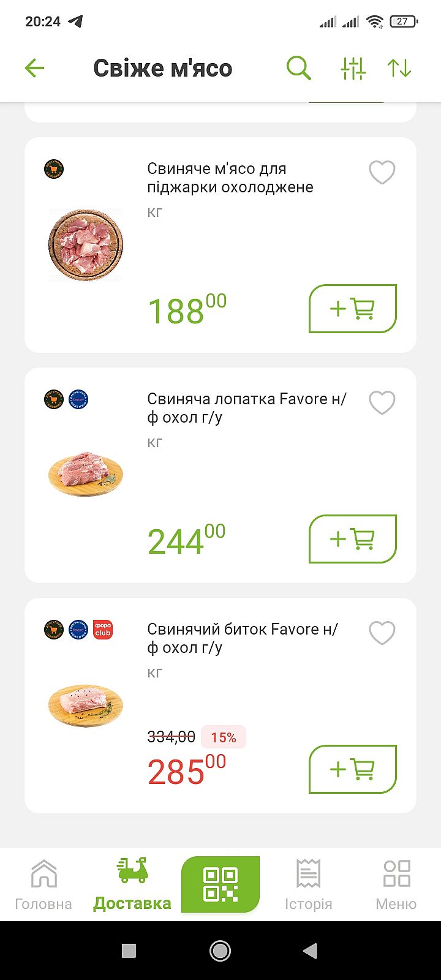Open search with the magnifier icon
This screenshot has height=980, width=441.
[x=299, y=68]
